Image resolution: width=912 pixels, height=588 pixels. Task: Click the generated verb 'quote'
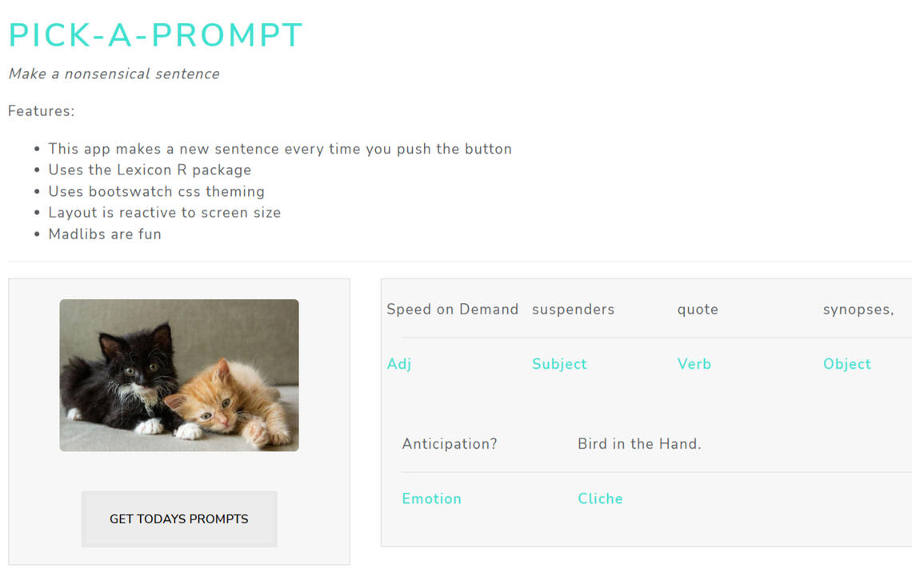[697, 310]
